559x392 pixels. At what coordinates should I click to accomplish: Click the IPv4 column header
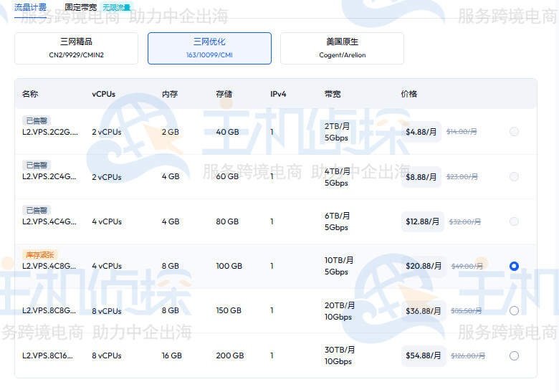pos(278,94)
